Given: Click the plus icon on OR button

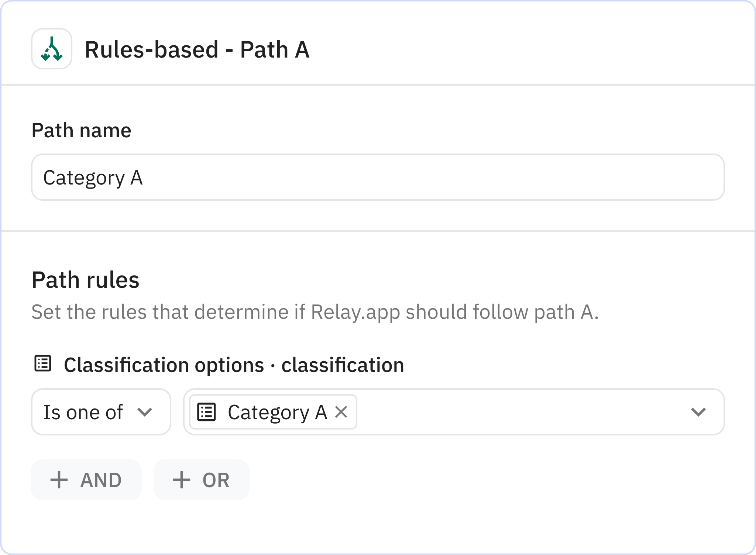Looking at the screenshot, I should [181, 480].
